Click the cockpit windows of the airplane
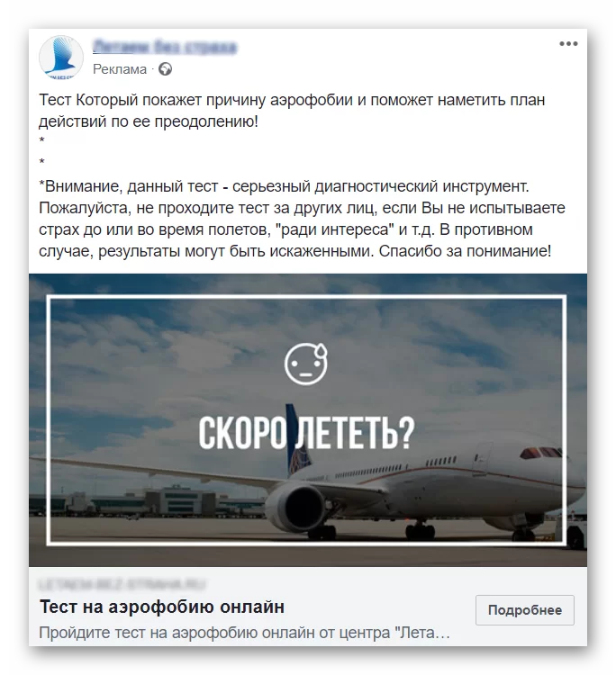This screenshot has width=616, height=675. 540,453
